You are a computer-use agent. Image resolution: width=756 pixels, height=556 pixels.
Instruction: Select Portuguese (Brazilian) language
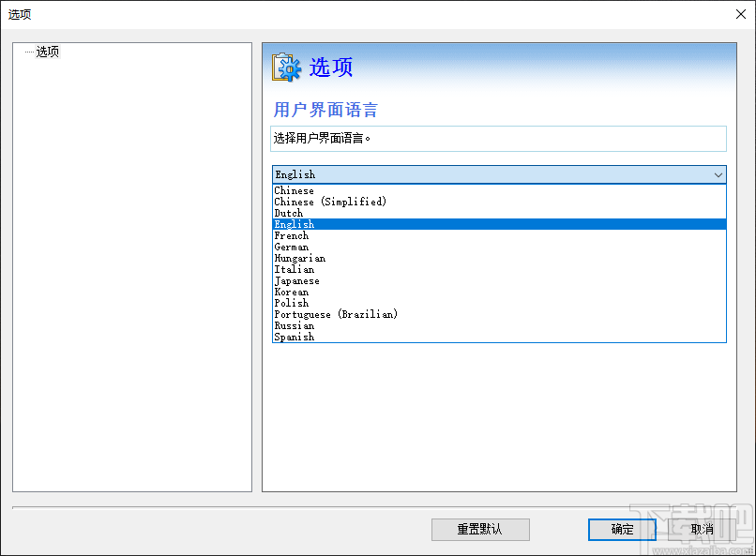[499, 314]
